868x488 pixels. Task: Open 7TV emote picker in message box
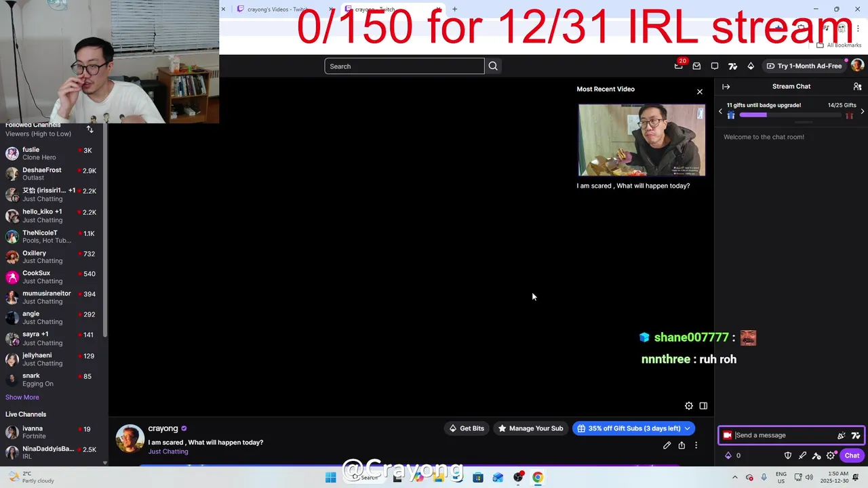click(856, 436)
